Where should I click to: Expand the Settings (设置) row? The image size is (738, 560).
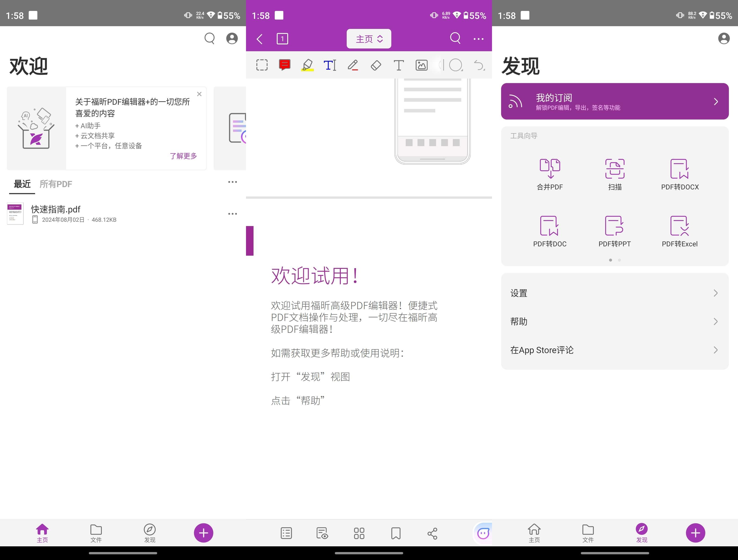click(x=615, y=293)
